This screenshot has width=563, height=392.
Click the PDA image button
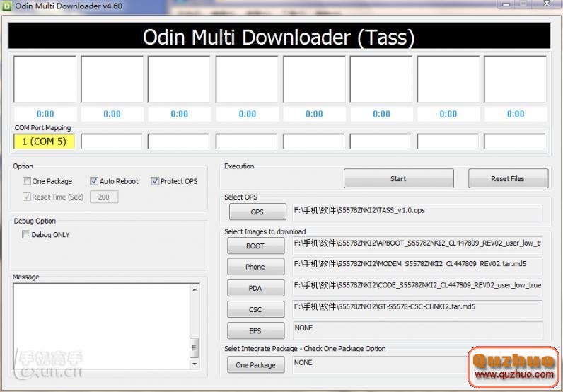(255, 288)
